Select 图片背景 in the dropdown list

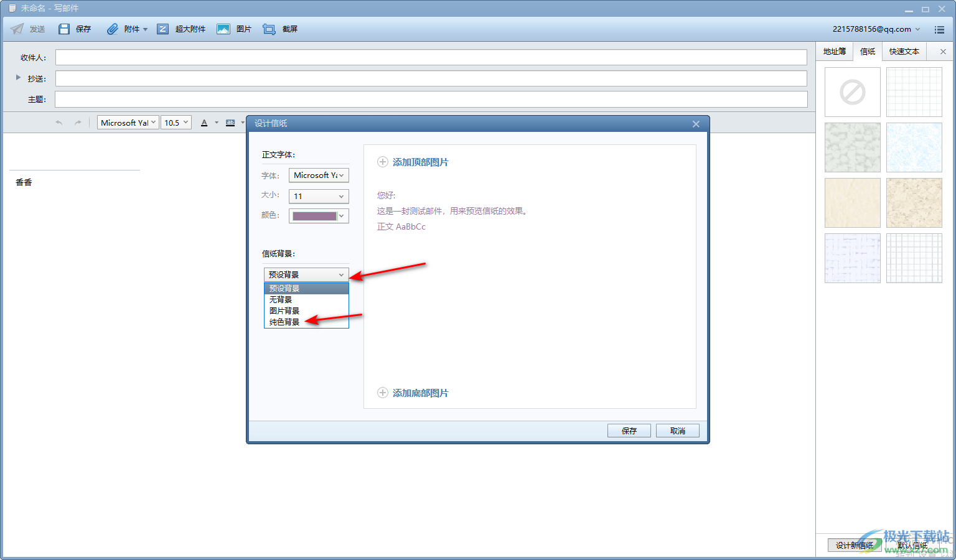click(306, 310)
